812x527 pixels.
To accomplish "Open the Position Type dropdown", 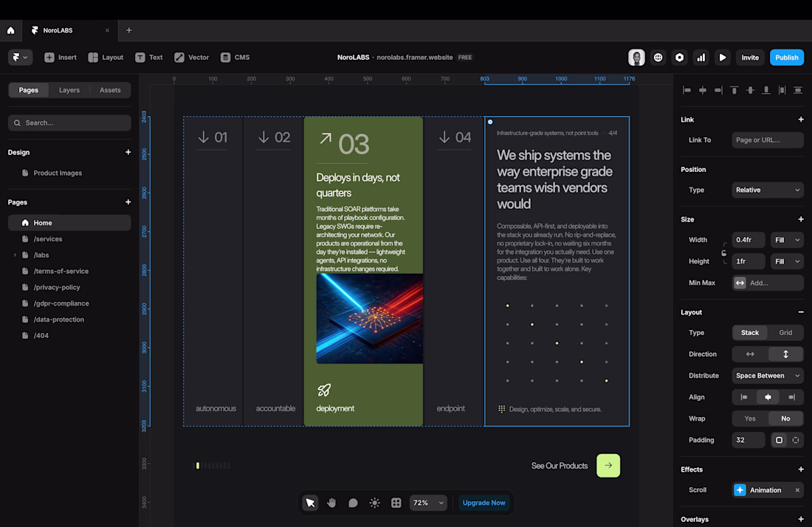I will coord(768,190).
